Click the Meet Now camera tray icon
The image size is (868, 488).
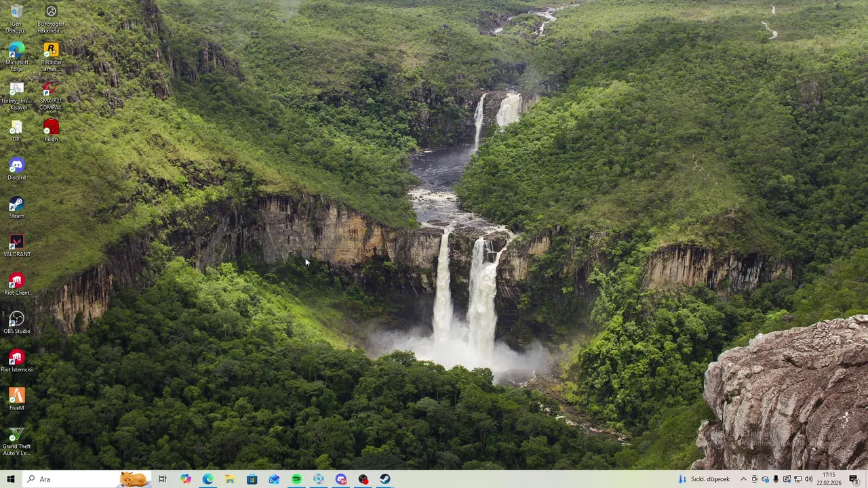click(754, 479)
